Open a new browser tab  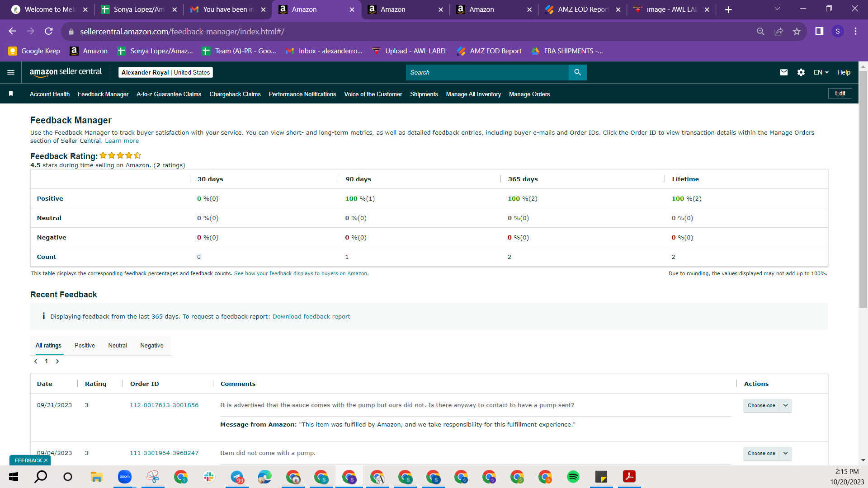coord(728,9)
